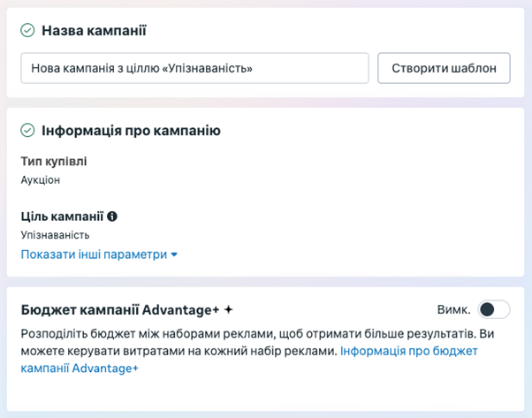Click the Назва кампанії section heading

point(94,31)
